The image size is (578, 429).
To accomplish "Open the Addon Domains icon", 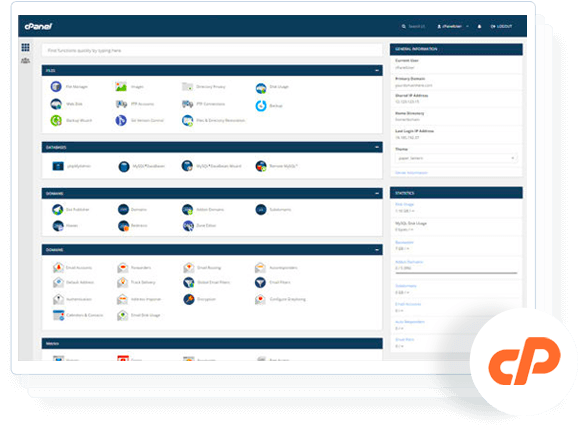I will [x=187, y=210].
